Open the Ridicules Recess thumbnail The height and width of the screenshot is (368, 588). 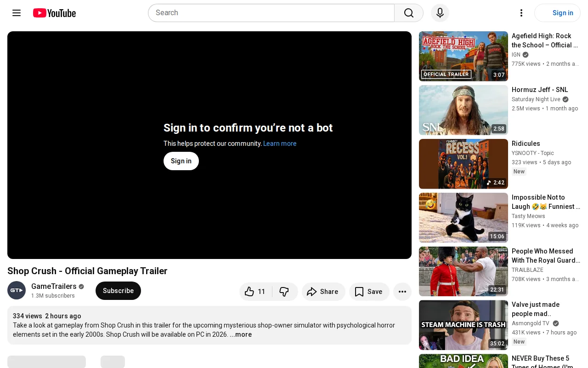[464, 164]
